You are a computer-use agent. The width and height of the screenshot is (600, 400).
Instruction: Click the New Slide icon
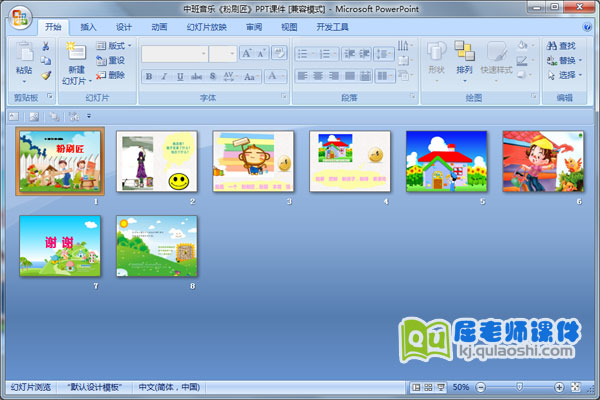(x=76, y=52)
